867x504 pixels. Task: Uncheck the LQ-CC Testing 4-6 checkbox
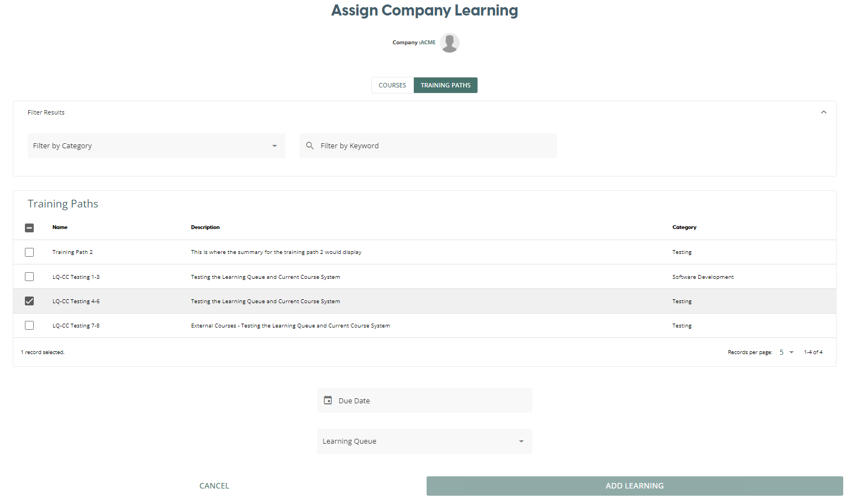(29, 301)
